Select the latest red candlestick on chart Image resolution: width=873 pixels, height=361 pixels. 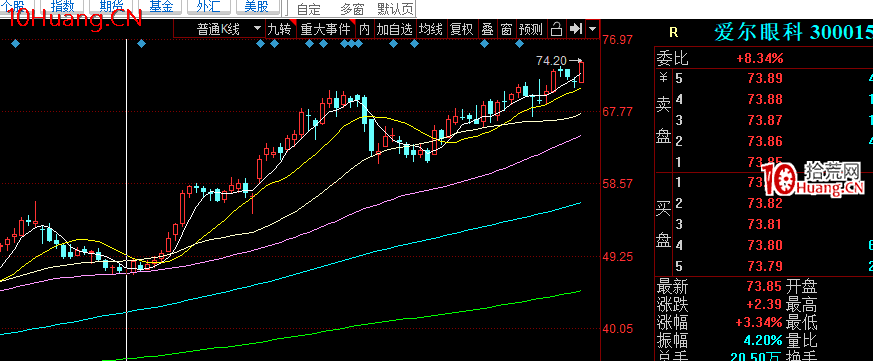coord(581,72)
